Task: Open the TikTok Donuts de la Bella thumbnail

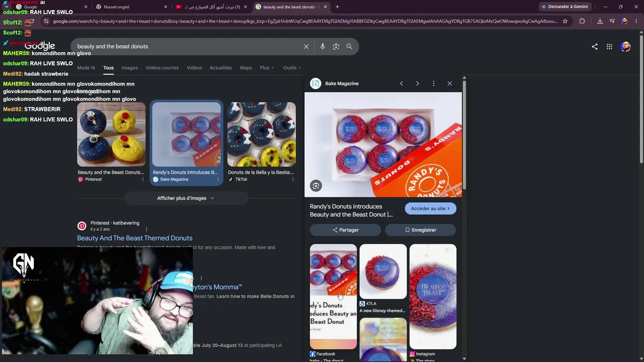Action: [262, 134]
